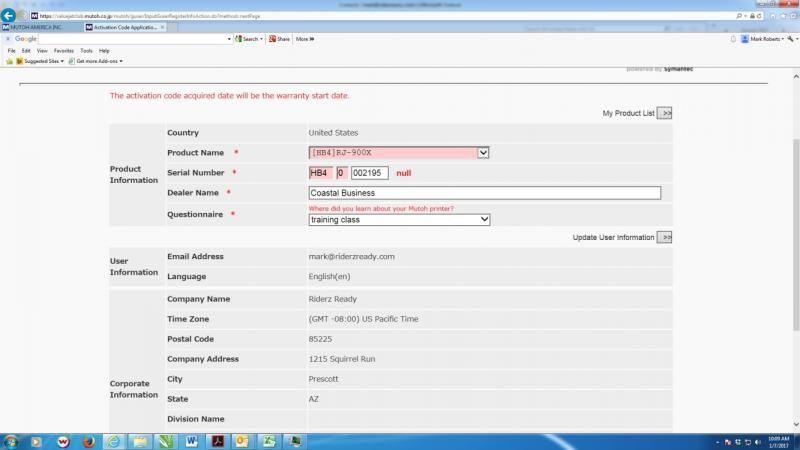This screenshot has width=800, height=450.
Task: Open Firefox from the taskbar
Action: 89,441
